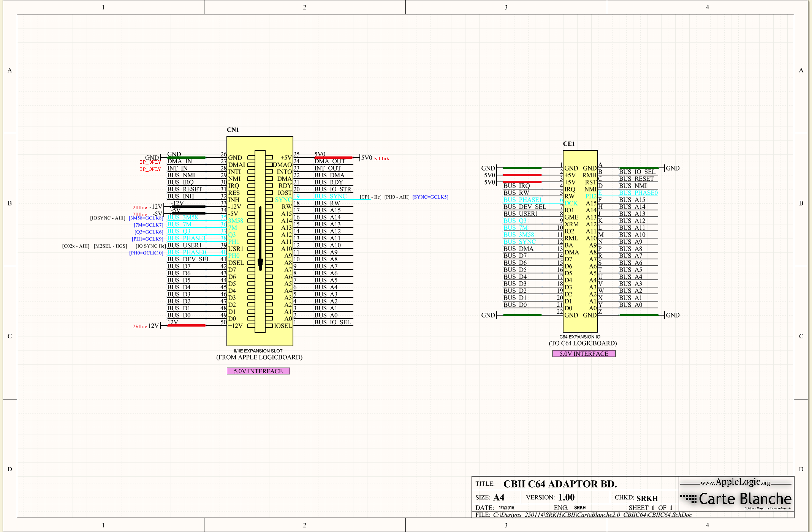Open the www.AppleLogic.org link
Viewport: 812px width, 532px height.
click(735, 482)
